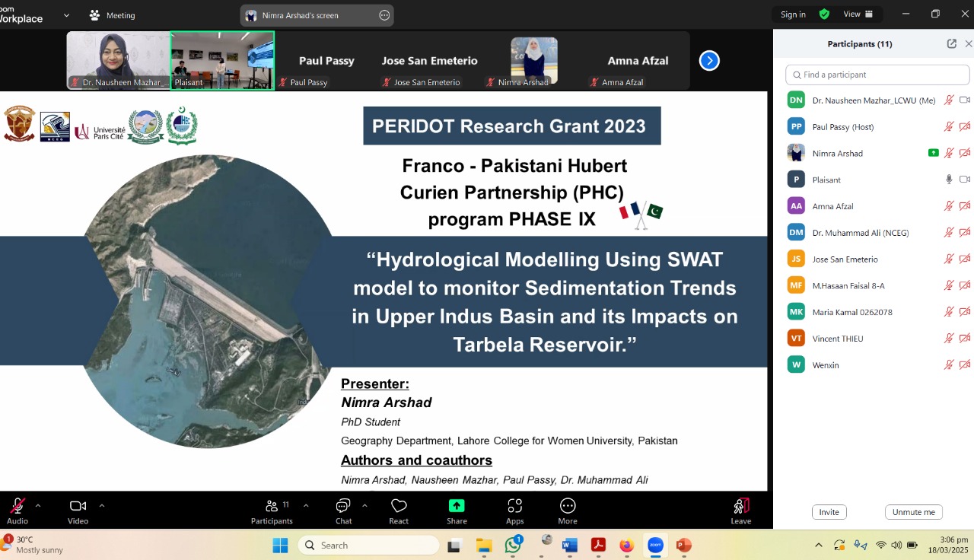Open Microsoft Word from the taskbar

[x=570, y=545]
